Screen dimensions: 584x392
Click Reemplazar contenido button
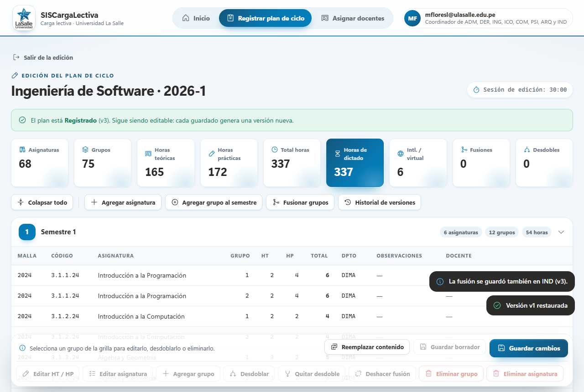(x=367, y=347)
